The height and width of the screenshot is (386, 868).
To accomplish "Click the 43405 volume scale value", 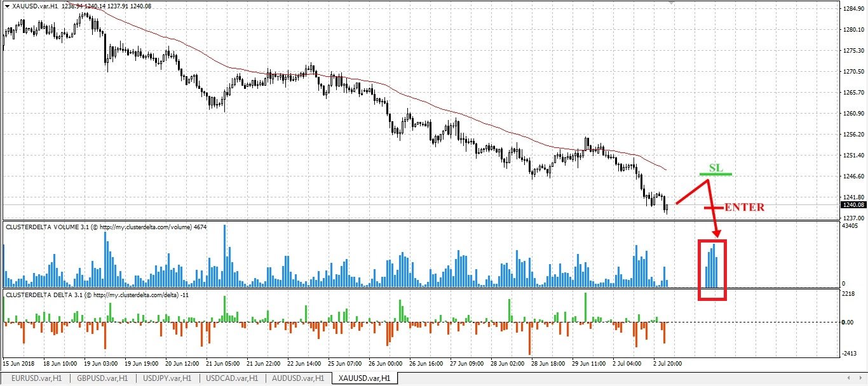I will (x=850, y=226).
